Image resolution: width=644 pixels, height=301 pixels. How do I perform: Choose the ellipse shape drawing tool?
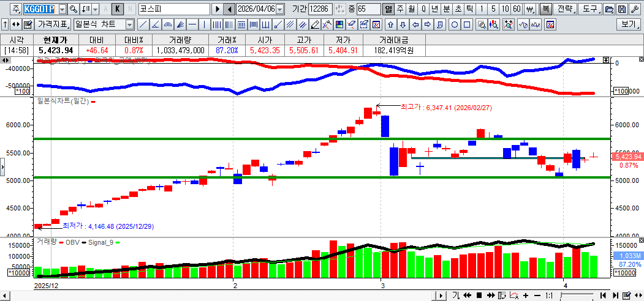tap(455, 24)
